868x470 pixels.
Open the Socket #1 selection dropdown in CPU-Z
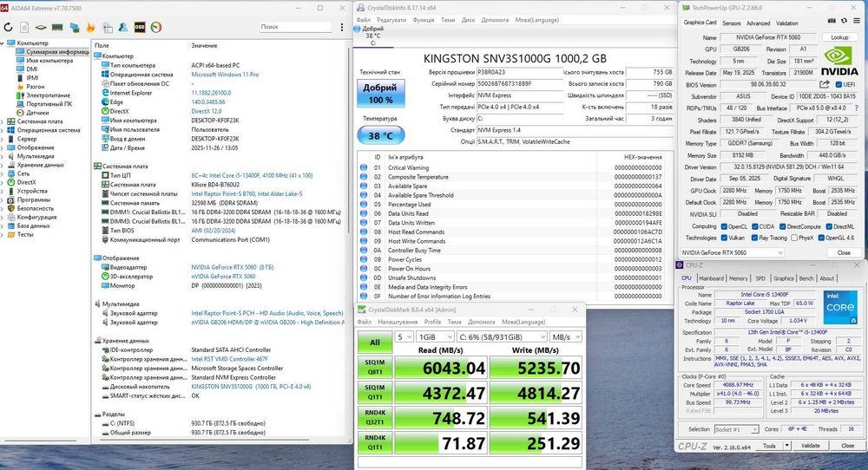(x=736, y=429)
